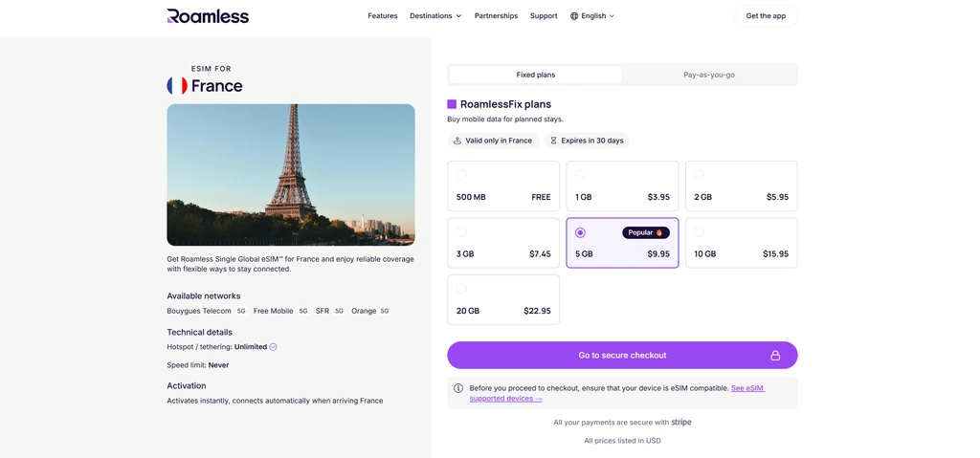The image size is (980, 458).
Task: Open the English language selector
Action: coord(592,15)
